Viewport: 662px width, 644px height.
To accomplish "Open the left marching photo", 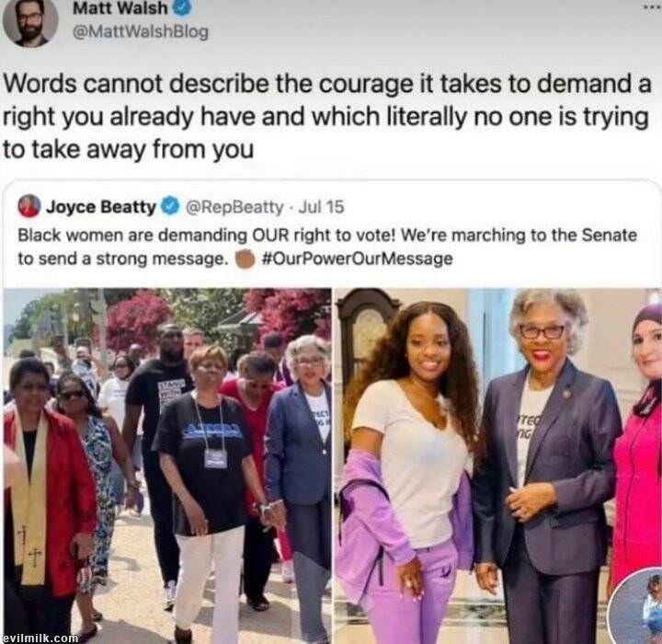I will click(167, 466).
